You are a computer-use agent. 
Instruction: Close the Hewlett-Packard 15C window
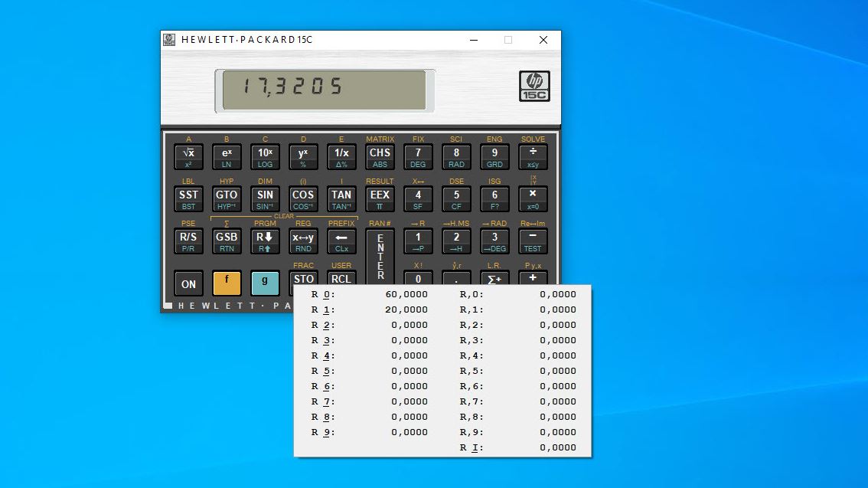coord(543,40)
